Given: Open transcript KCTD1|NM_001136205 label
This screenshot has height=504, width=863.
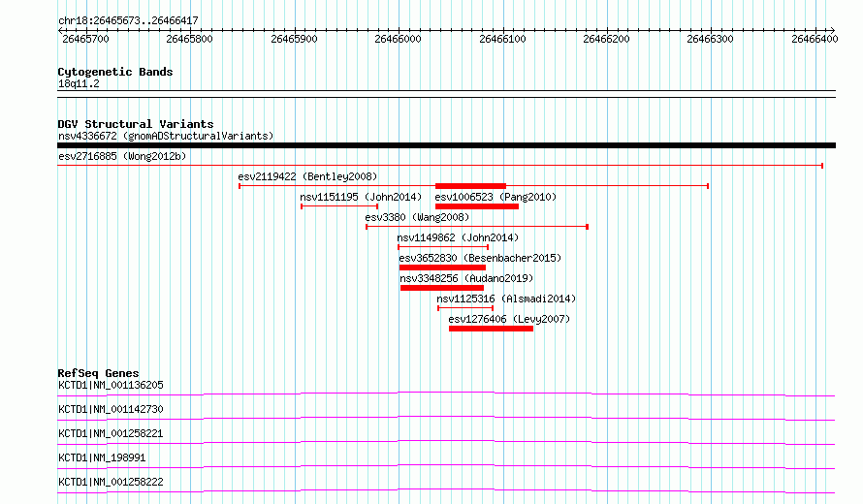Looking at the screenshot, I should point(111,385).
